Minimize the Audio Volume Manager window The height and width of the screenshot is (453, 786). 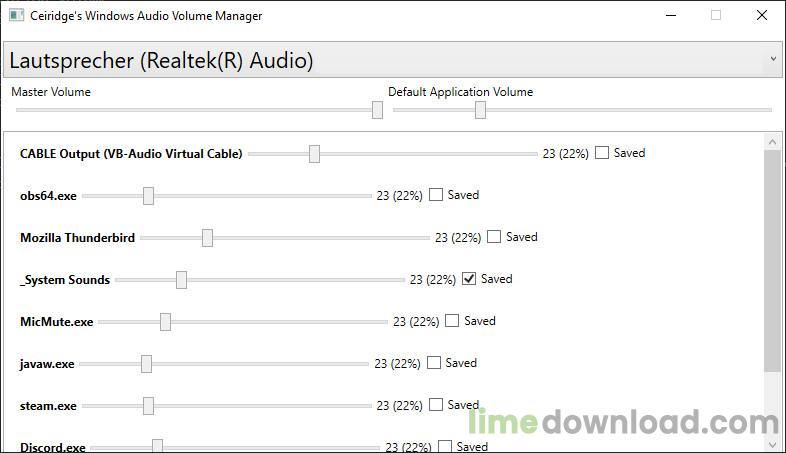coord(670,15)
